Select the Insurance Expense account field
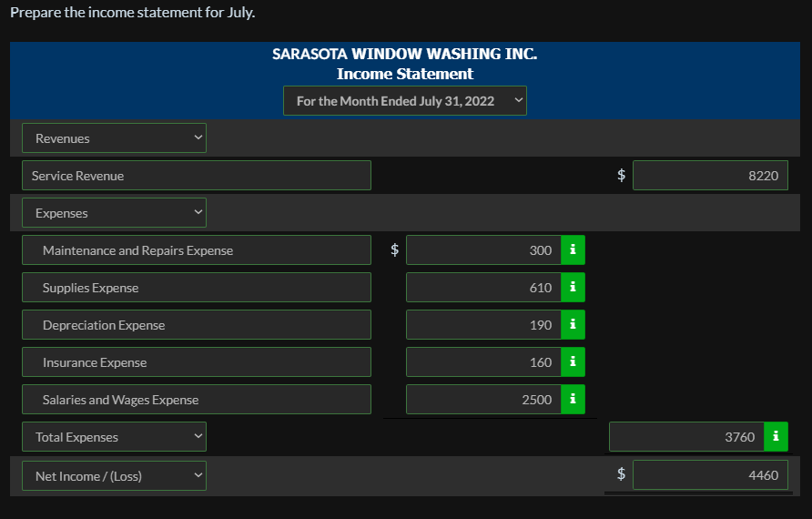 coord(197,362)
